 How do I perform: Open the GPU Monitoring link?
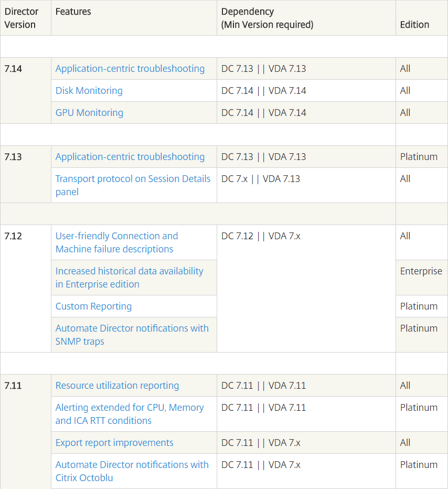click(89, 113)
